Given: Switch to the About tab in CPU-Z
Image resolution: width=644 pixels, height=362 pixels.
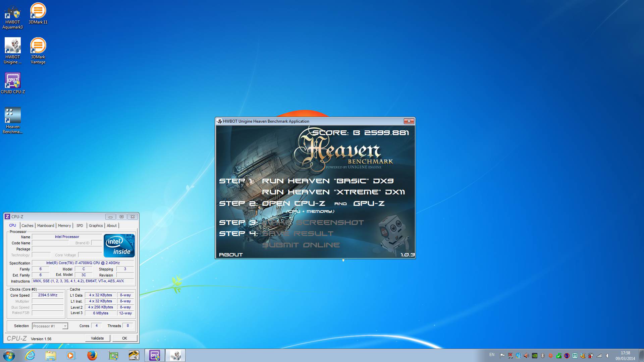Looking at the screenshot, I should coord(112,226).
